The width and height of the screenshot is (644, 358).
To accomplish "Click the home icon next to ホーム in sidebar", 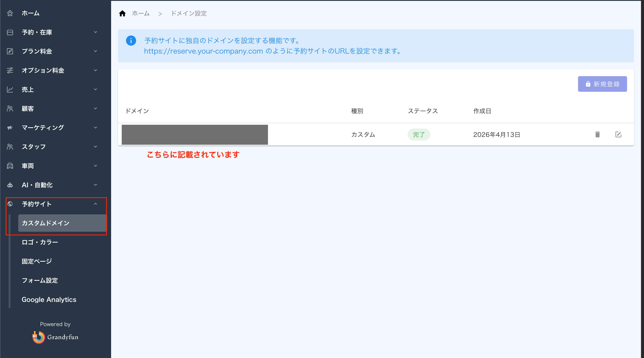I will click(x=10, y=13).
